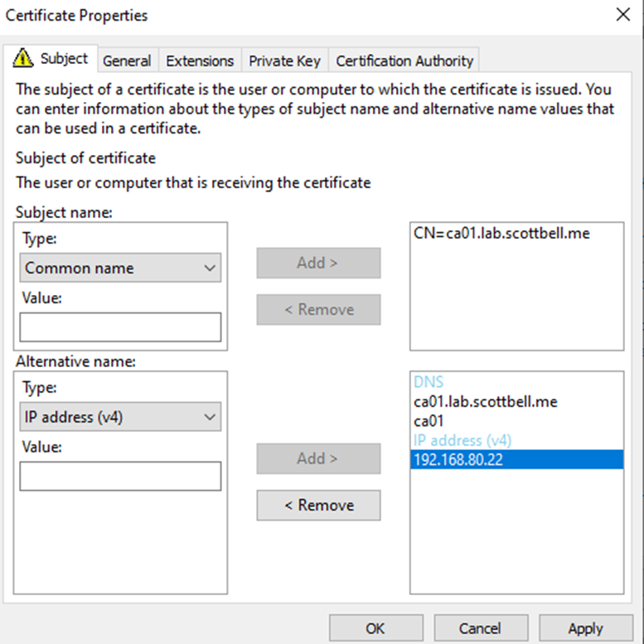Switch to the General tab

[x=127, y=61]
